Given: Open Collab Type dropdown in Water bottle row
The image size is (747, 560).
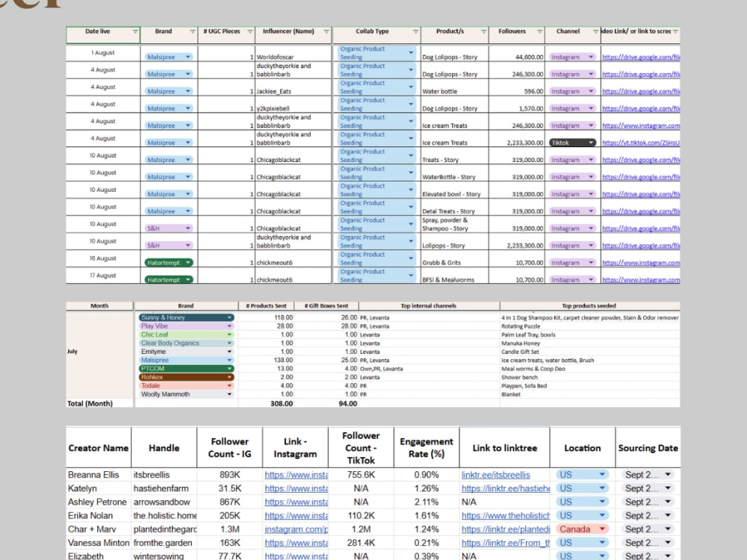Looking at the screenshot, I should click(x=411, y=87).
